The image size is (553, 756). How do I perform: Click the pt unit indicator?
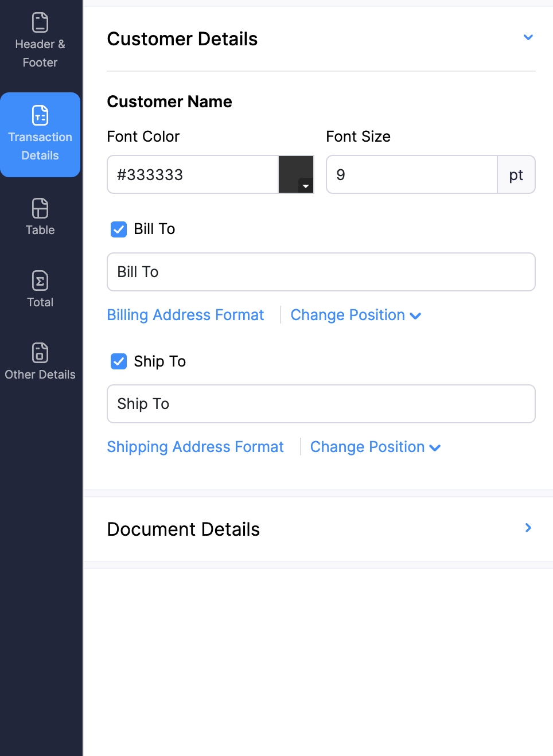(x=515, y=174)
